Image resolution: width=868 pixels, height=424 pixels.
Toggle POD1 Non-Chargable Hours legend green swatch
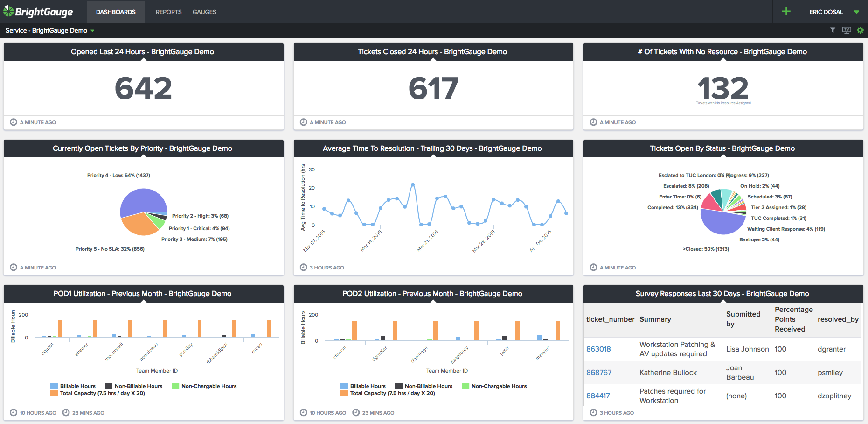pyautogui.click(x=175, y=386)
